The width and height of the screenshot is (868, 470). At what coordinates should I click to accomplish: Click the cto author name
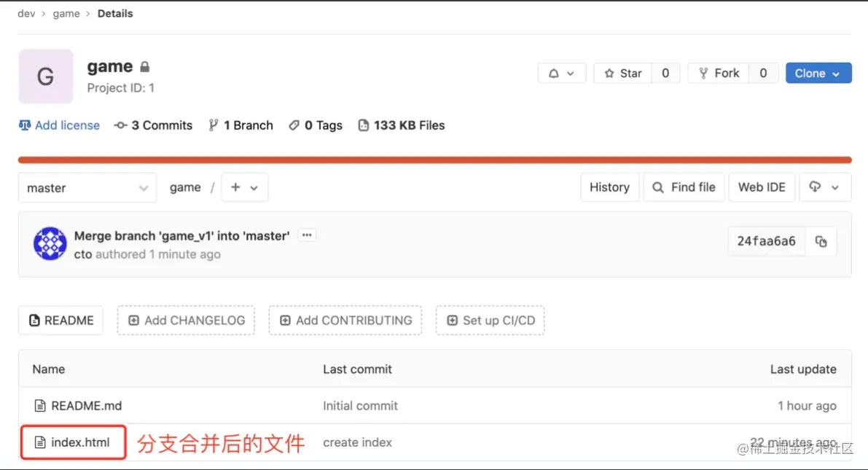pos(83,254)
